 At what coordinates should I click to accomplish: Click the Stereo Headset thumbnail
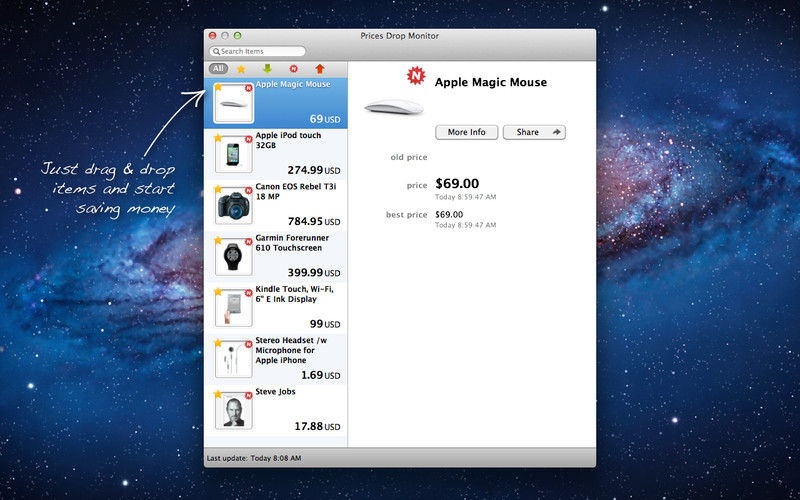234,360
